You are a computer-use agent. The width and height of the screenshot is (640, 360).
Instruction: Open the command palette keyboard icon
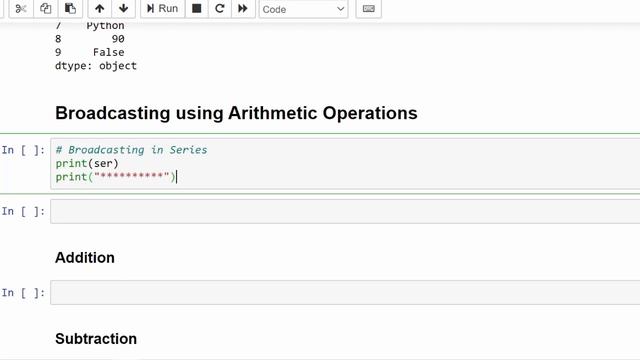[369, 9]
